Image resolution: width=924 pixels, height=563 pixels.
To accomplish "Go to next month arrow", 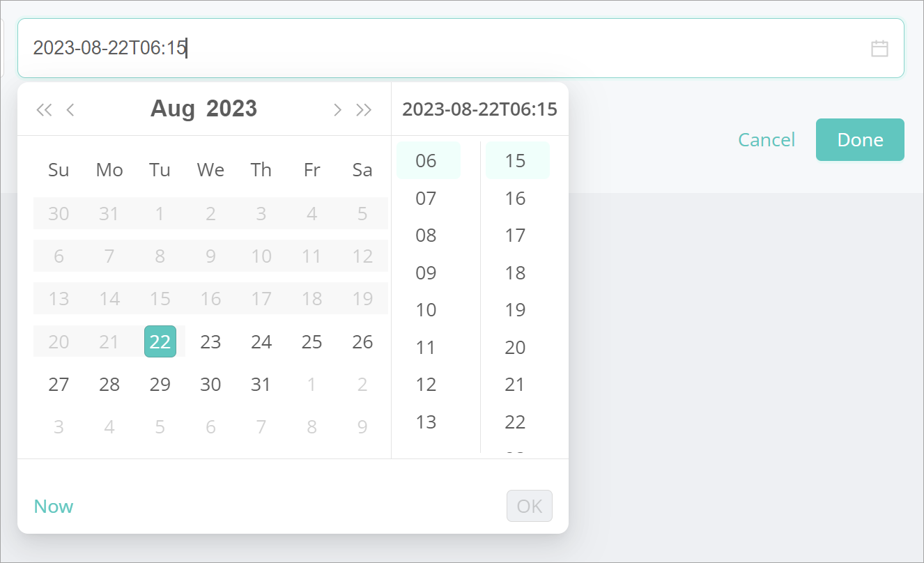I will click(337, 109).
